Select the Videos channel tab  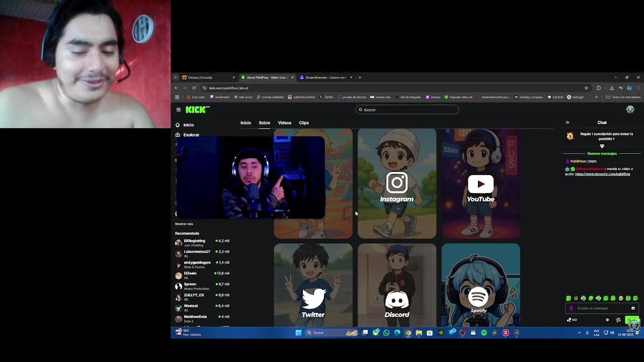click(284, 123)
